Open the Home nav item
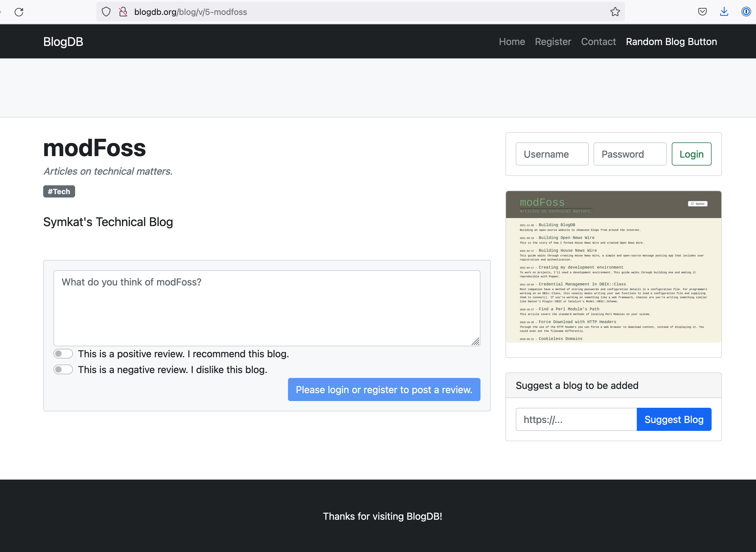756x552 pixels. point(512,42)
